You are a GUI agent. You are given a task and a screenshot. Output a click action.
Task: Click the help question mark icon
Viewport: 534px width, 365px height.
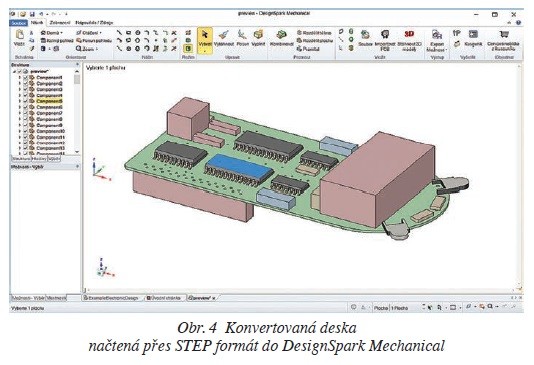[518, 23]
